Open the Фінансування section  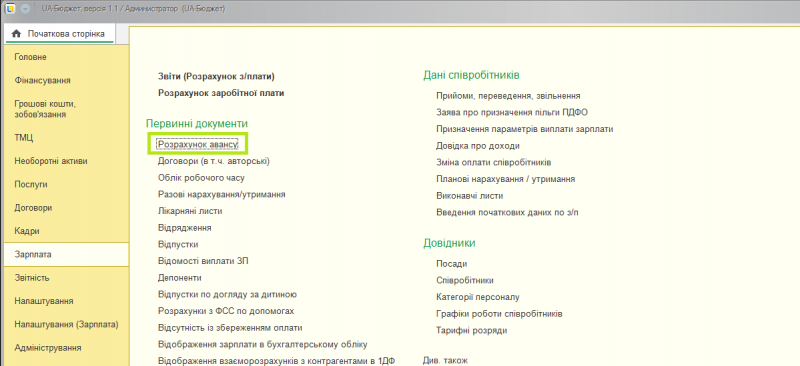[x=65, y=81]
